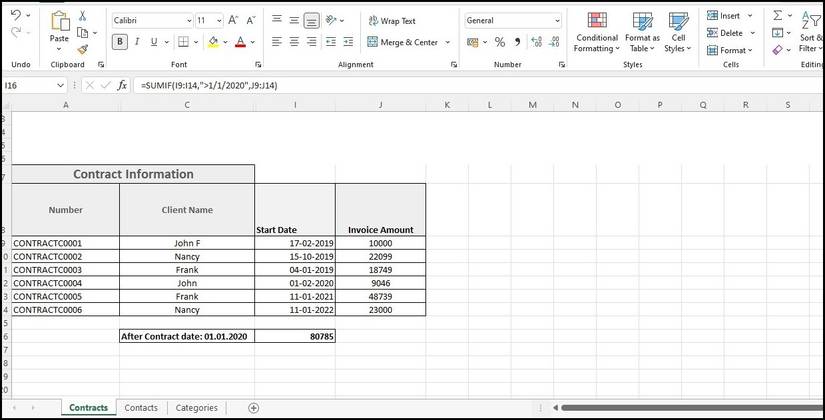Align text left

[x=277, y=42]
